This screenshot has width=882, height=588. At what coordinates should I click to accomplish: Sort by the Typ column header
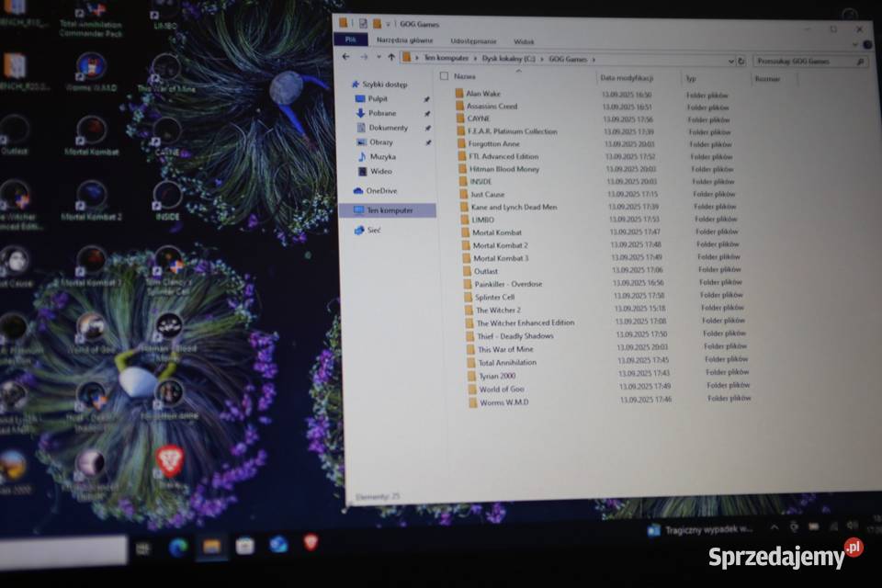pos(691,79)
